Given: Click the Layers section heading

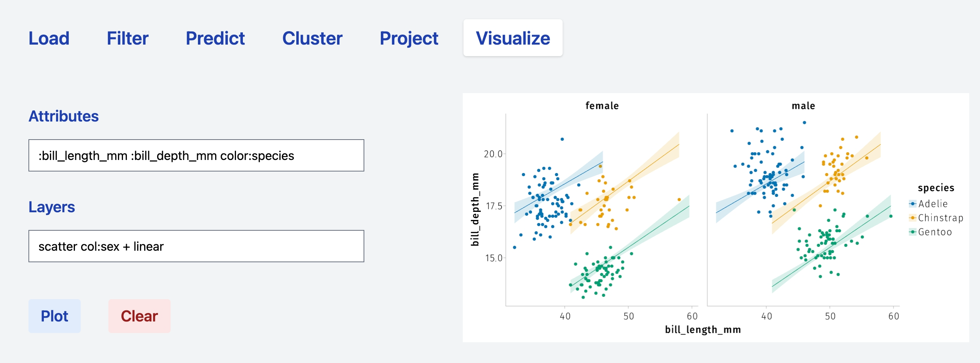Looking at the screenshot, I should pyautogui.click(x=51, y=207).
